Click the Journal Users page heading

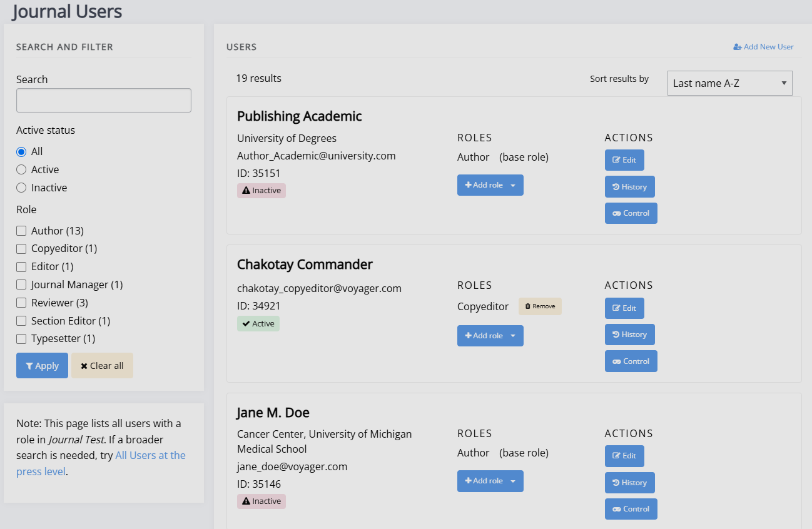(67, 11)
